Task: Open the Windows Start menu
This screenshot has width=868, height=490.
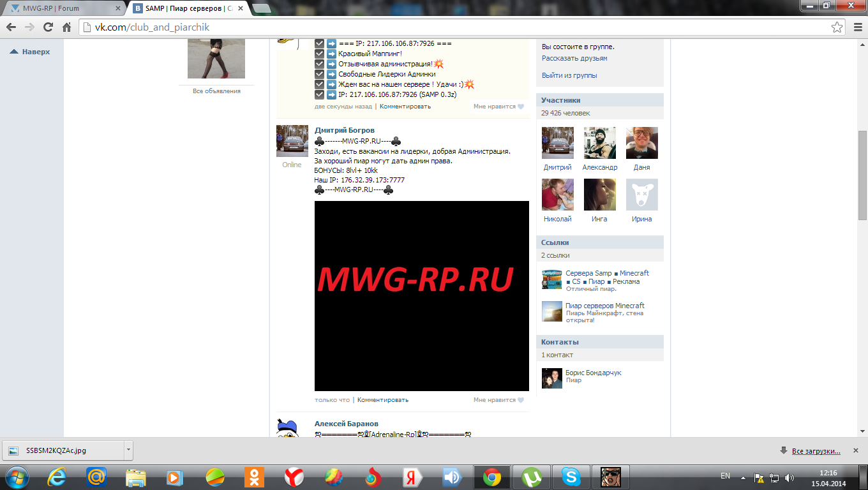Action: click(x=16, y=477)
